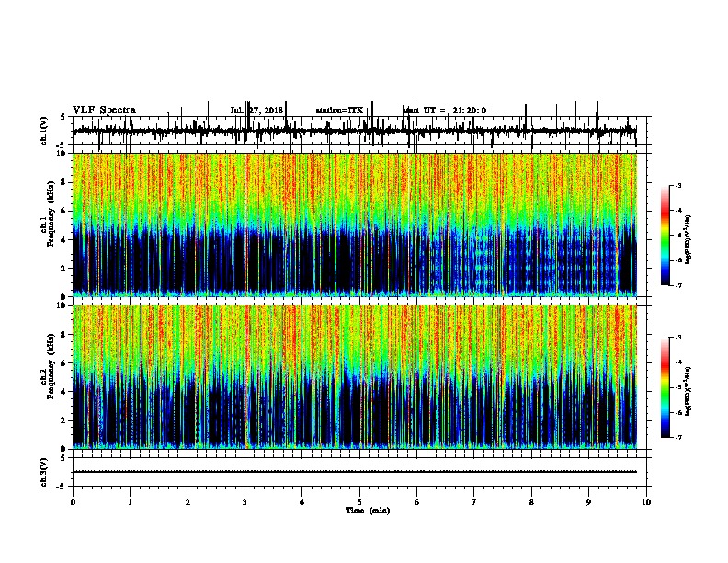This screenshot has width=728, height=563.
Task: Click time-axis tick label "10"
Action: [646, 501]
